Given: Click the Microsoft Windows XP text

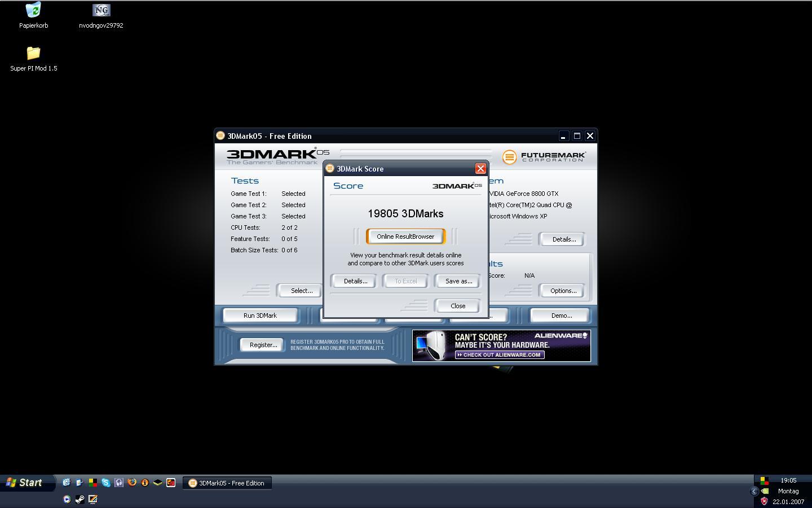Looking at the screenshot, I should click(x=518, y=216).
